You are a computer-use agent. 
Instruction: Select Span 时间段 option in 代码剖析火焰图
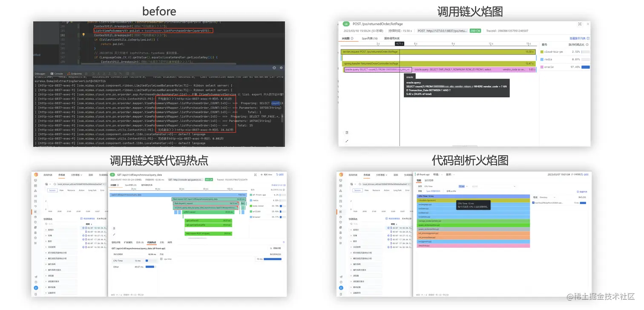[433, 191]
